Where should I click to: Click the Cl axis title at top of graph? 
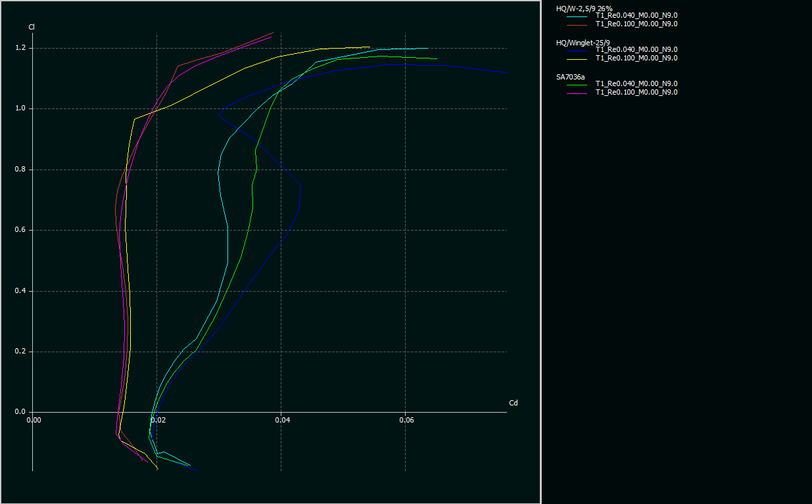[32, 27]
